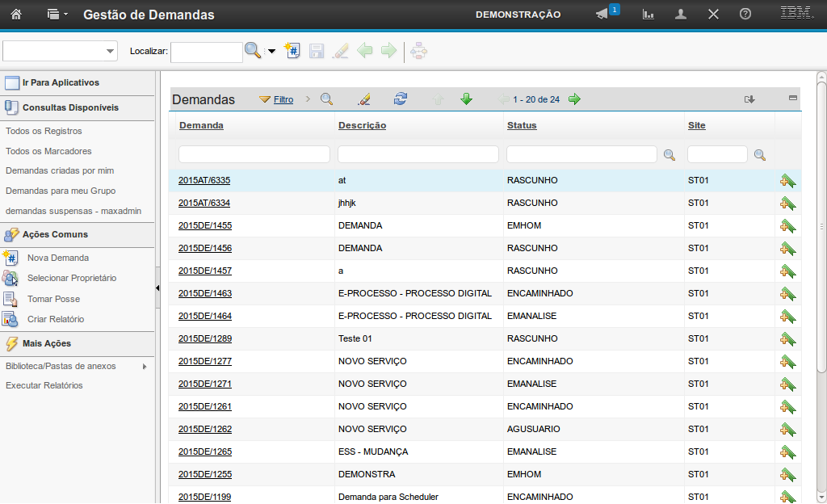Image resolution: width=827 pixels, height=504 pixels.
Task: Select Nova Demanda action
Action: [x=57, y=258]
